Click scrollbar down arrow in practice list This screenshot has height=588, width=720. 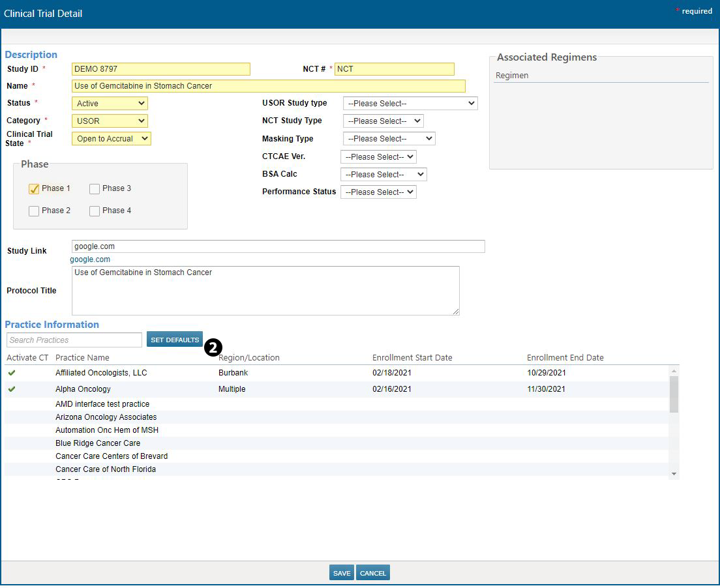pyautogui.click(x=674, y=474)
